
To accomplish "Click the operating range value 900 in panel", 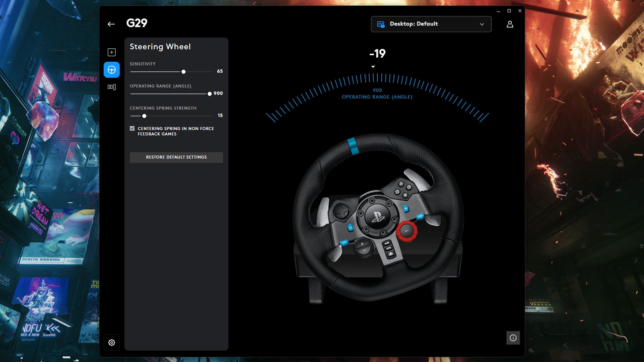I will tap(218, 93).
